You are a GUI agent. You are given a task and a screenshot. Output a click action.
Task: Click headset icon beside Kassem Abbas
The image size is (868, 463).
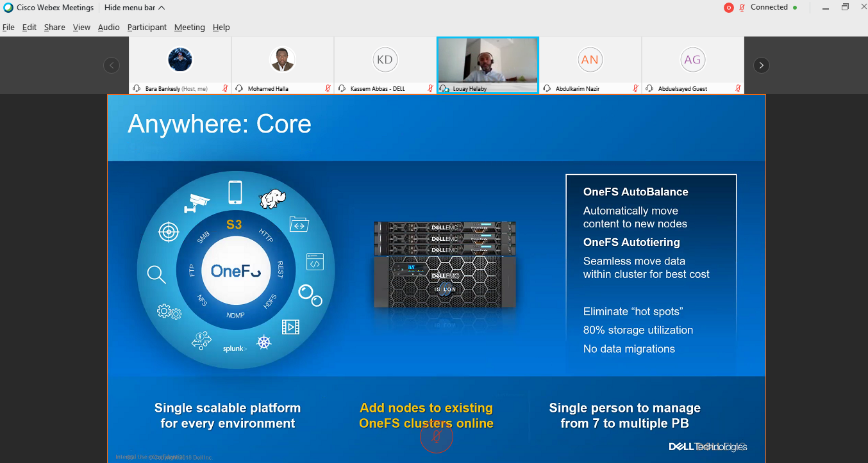click(342, 88)
